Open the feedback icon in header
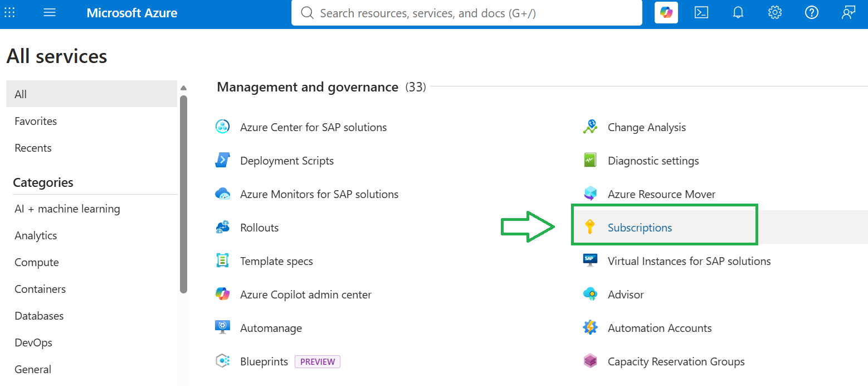The image size is (868, 386). 849,12
